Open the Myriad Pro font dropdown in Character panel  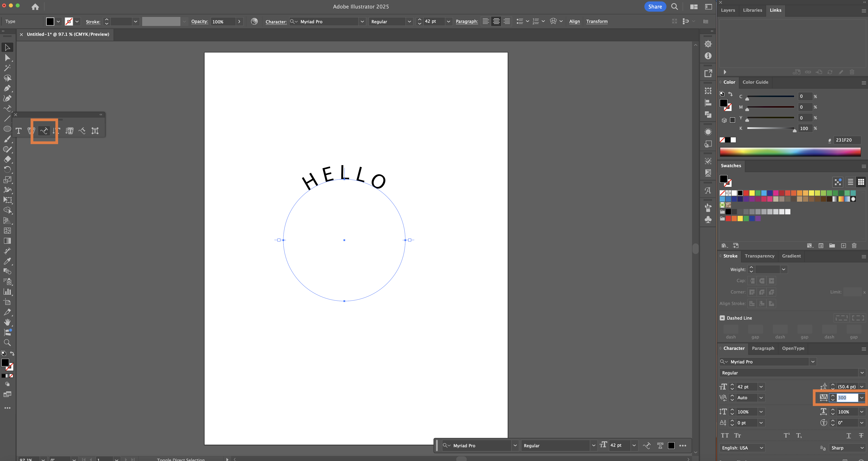click(813, 362)
